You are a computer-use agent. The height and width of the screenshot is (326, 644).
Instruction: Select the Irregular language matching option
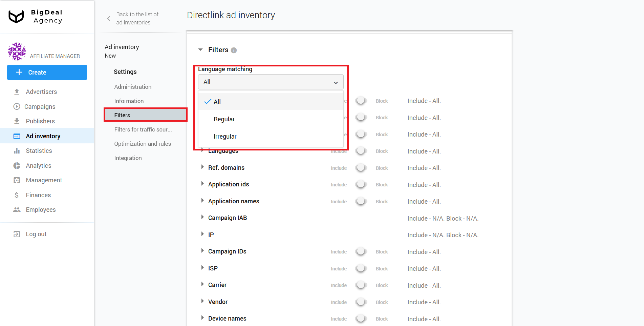225,136
